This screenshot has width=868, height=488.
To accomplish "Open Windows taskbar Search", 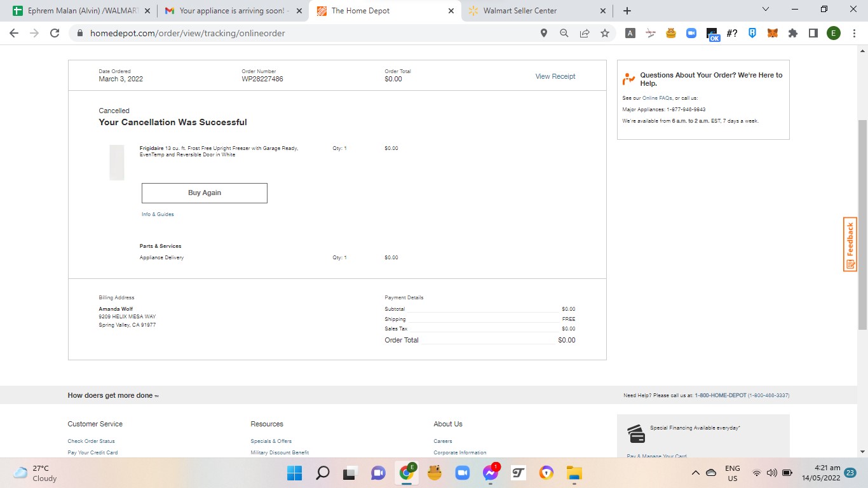I will click(323, 473).
